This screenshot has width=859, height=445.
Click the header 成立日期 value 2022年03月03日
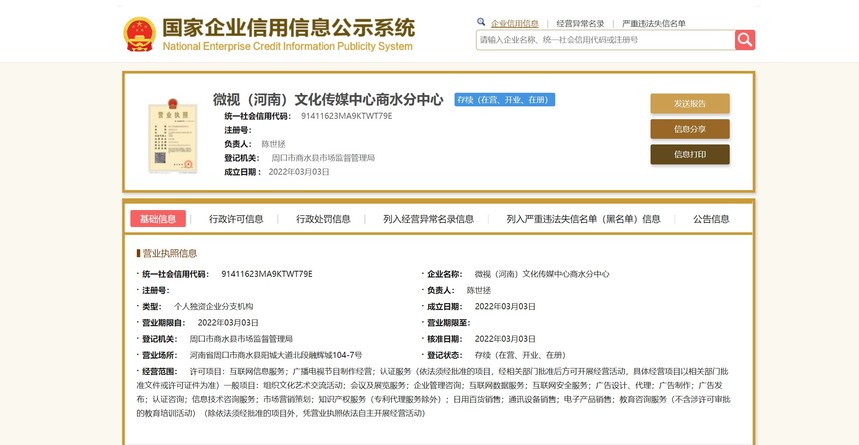(x=299, y=172)
